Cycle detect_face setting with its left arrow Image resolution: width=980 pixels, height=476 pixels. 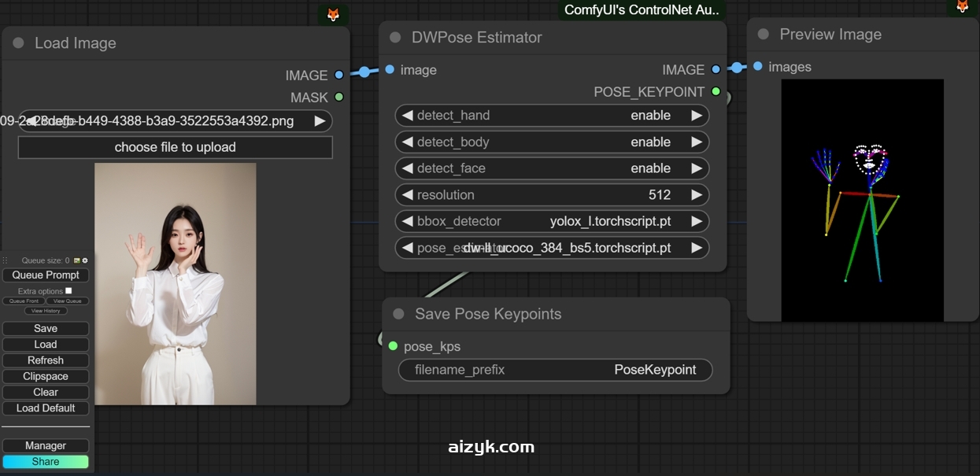pyautogui.click(x=407, y=168)
